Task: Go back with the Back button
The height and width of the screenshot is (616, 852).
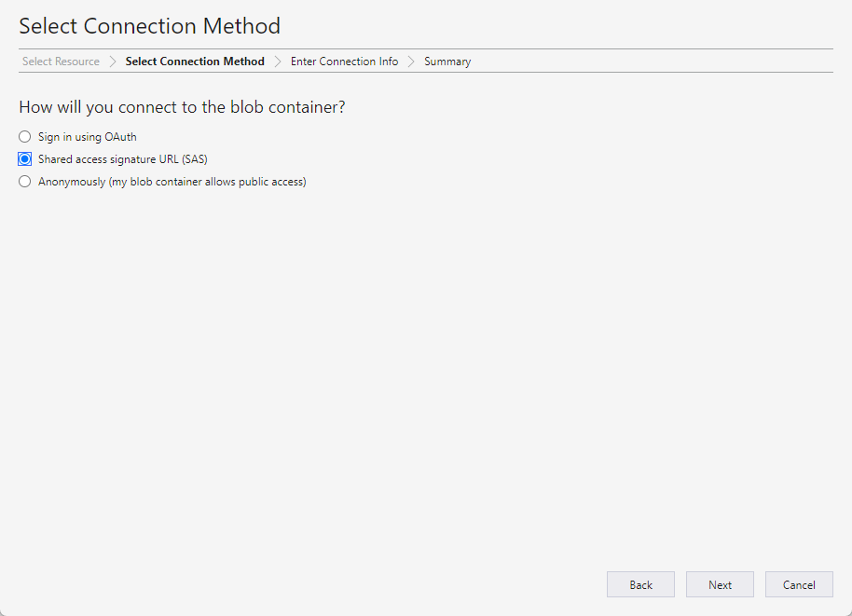Action: [x=640, y=584]
